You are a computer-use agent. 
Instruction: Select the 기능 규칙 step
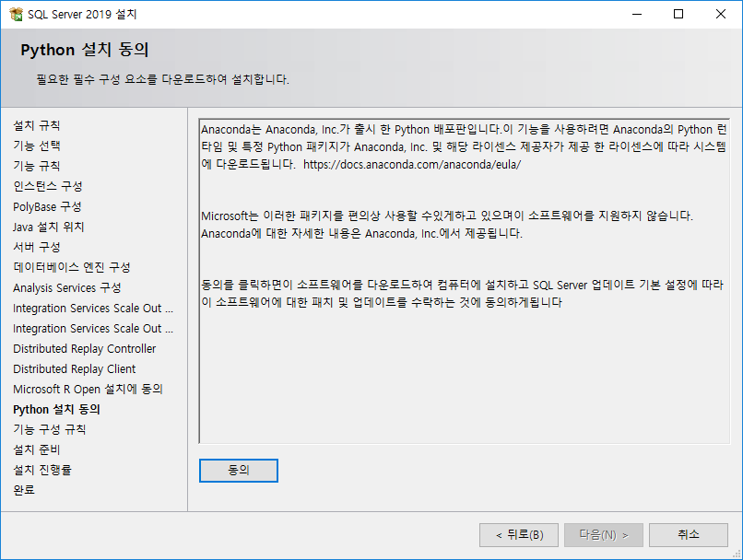pyautogui.click(x=37, y=166)
